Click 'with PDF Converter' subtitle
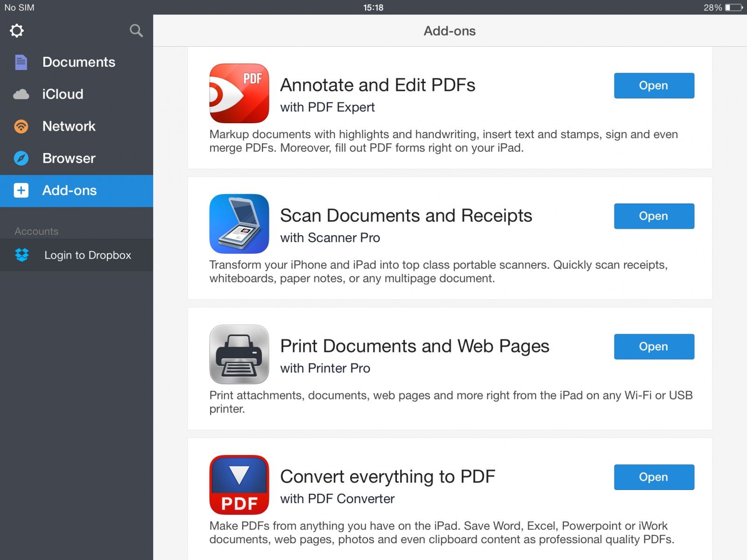 pos(337,499)
